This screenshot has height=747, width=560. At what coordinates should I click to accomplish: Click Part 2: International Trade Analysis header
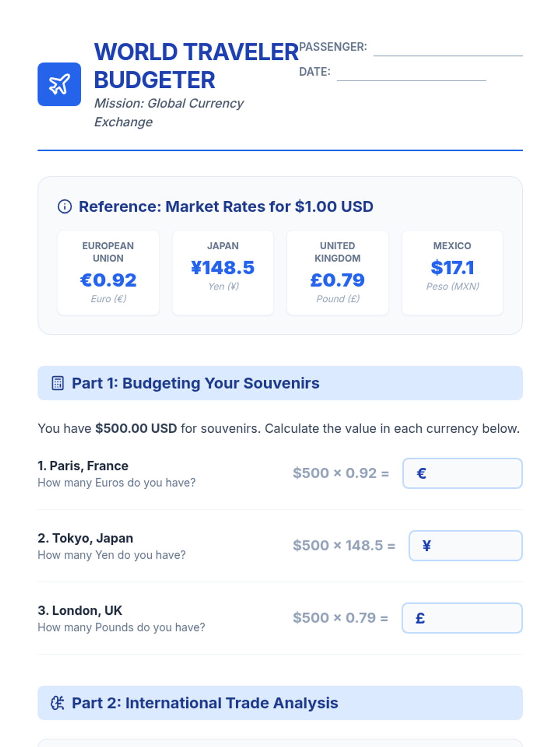pos(280,703)
